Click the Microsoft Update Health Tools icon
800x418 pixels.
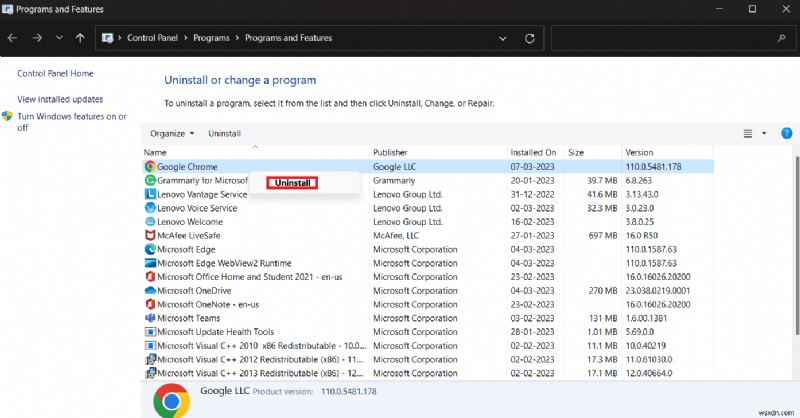click(x=150, y=332)
